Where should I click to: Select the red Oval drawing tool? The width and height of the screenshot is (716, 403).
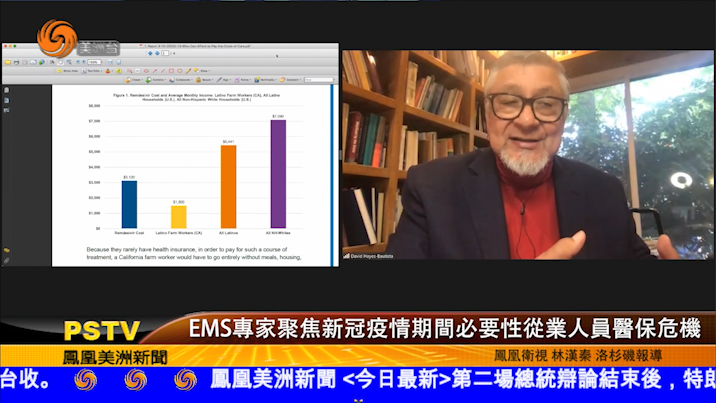[179, 71]
